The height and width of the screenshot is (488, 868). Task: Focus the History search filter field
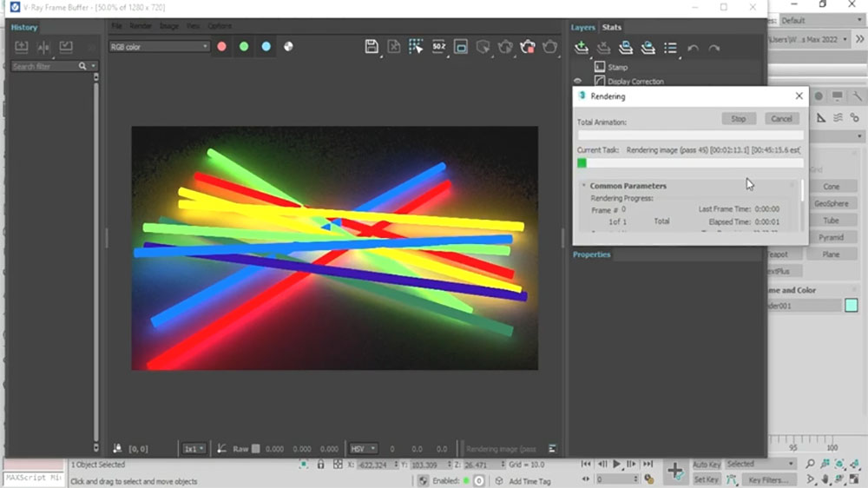pos(44,67)
